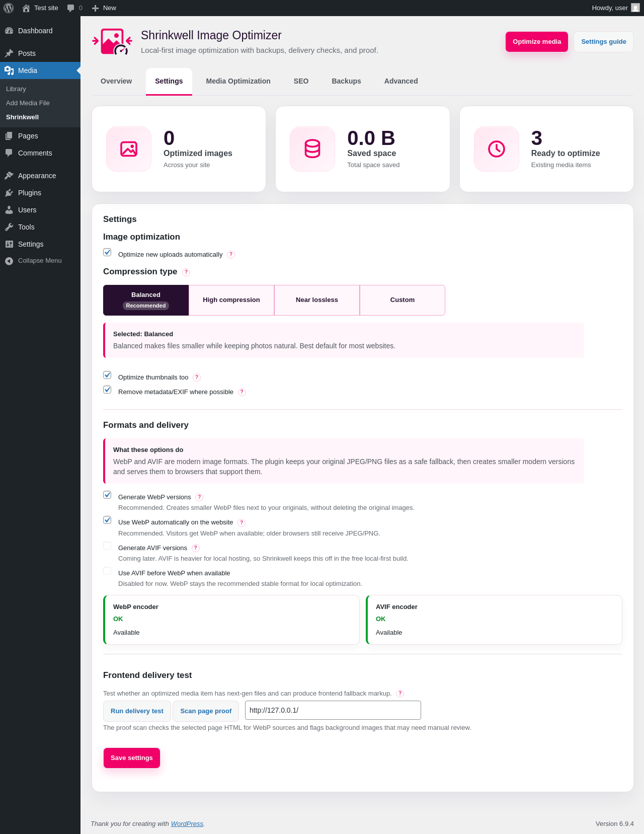Click the user avatar in admin bar
The image size is (644, 834).
point(635,8)
